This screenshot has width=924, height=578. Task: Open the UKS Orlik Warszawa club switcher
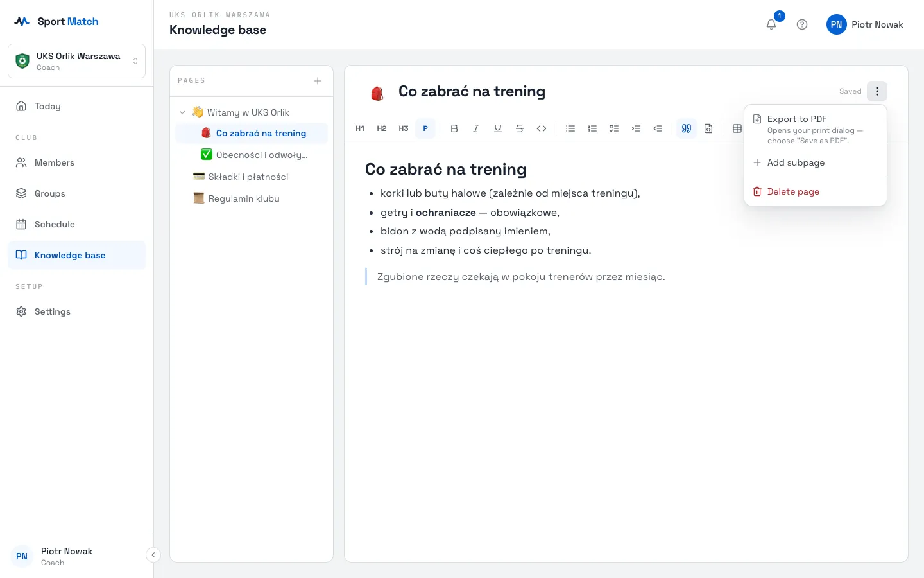pyautogui.click(x=77, y=61)
